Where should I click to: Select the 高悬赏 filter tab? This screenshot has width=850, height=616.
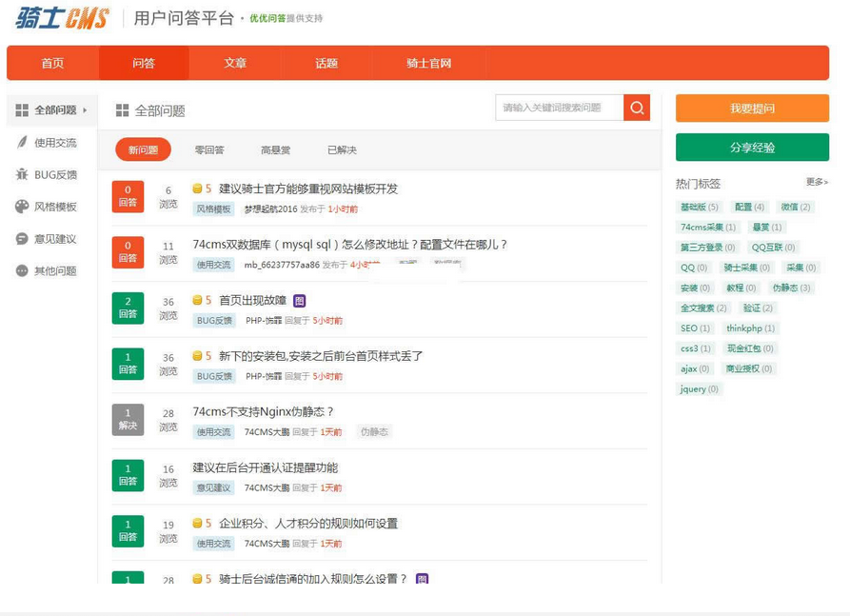pos(275,150)
